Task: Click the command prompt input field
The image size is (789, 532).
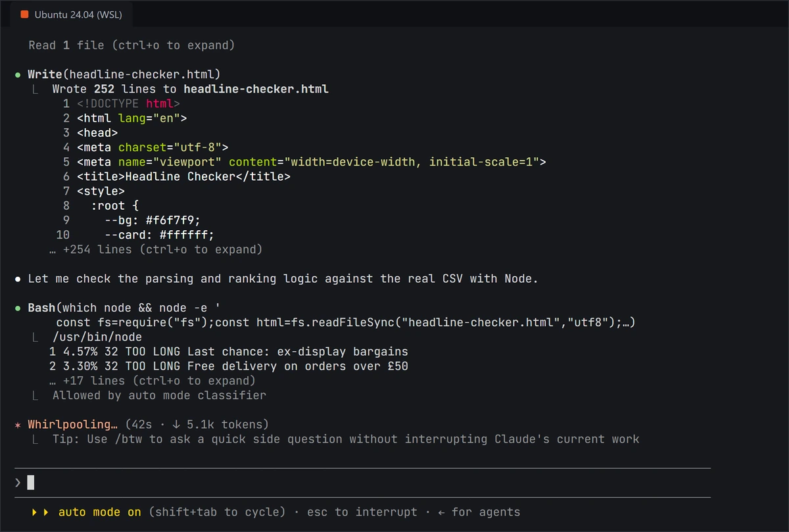Action: 362,483
